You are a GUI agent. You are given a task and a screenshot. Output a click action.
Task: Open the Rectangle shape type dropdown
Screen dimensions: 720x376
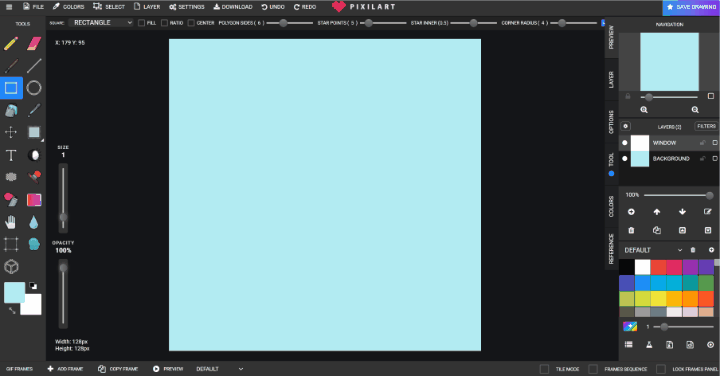pyautogui.click(x=101, y=22)
